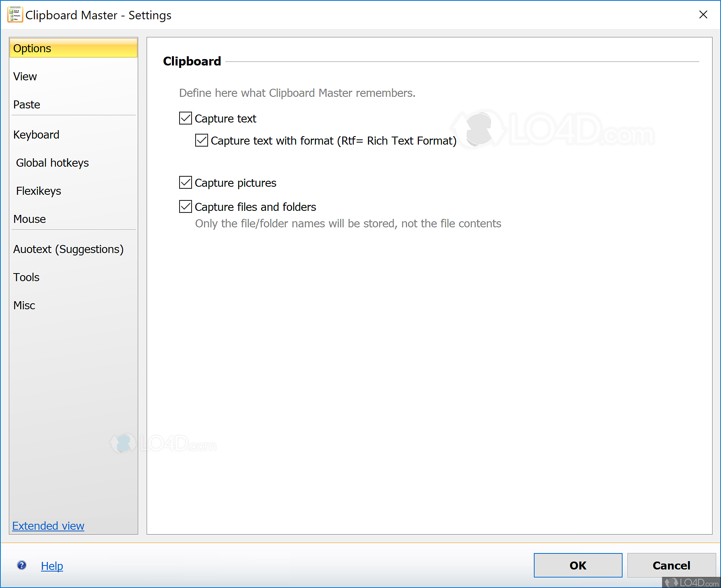Close the Settings window
The image size is (721, 588).
pyautogui.click(x=703, y=15)
